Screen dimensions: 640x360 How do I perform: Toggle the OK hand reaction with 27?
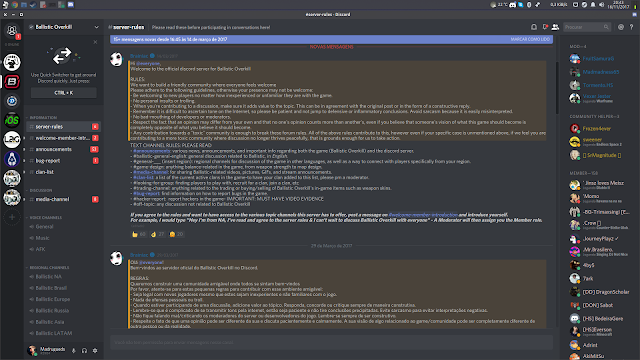tap(157, 234)
